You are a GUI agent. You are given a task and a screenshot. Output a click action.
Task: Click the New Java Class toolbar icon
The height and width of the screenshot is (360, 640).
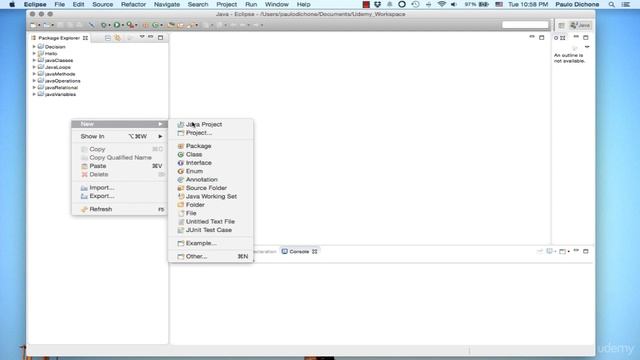(155, 25)
